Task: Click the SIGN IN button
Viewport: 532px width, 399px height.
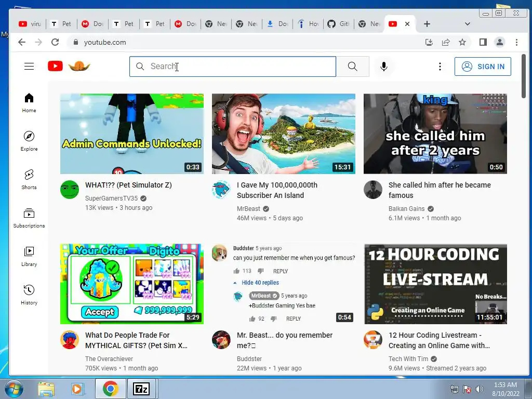Action: [x=483, y=66]
